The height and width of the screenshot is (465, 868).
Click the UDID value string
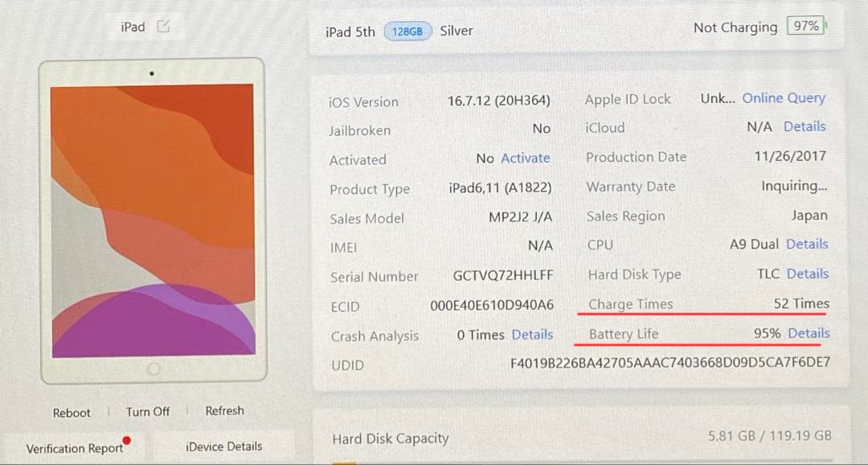(670, 363)
